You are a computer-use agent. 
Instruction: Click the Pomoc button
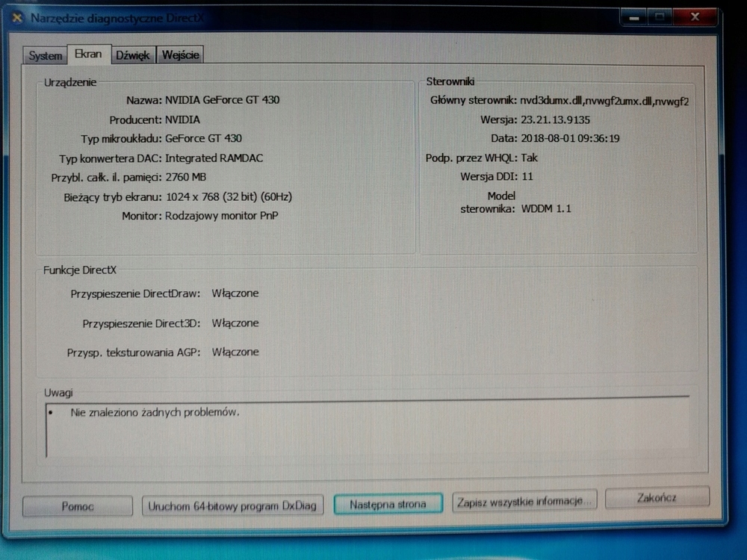(78, 505)
